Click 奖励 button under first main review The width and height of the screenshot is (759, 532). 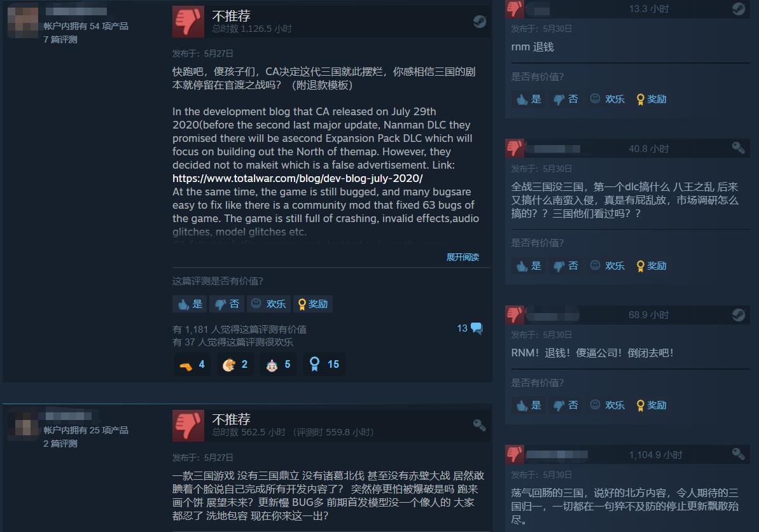[x=313, y=304]
